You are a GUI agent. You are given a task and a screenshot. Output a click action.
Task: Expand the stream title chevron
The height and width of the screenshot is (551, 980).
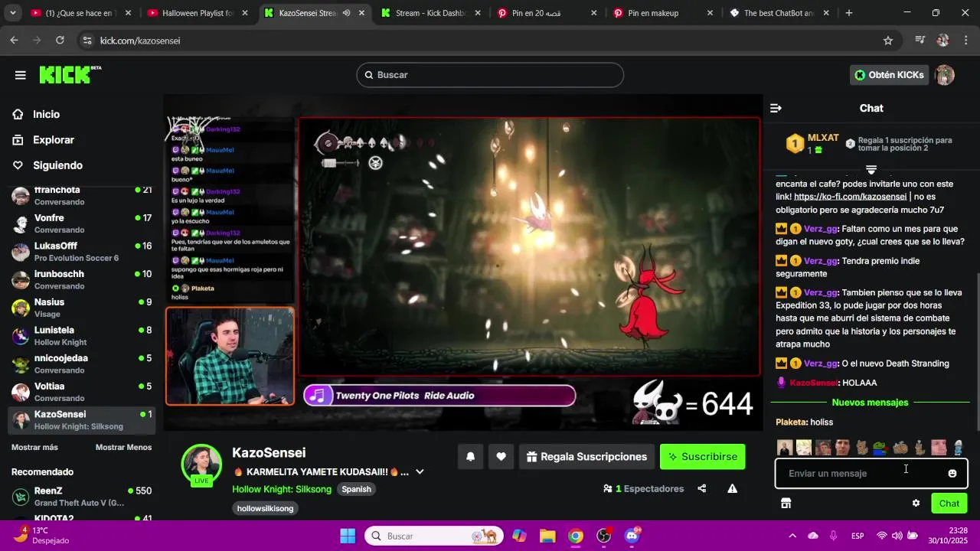[420, 472]
